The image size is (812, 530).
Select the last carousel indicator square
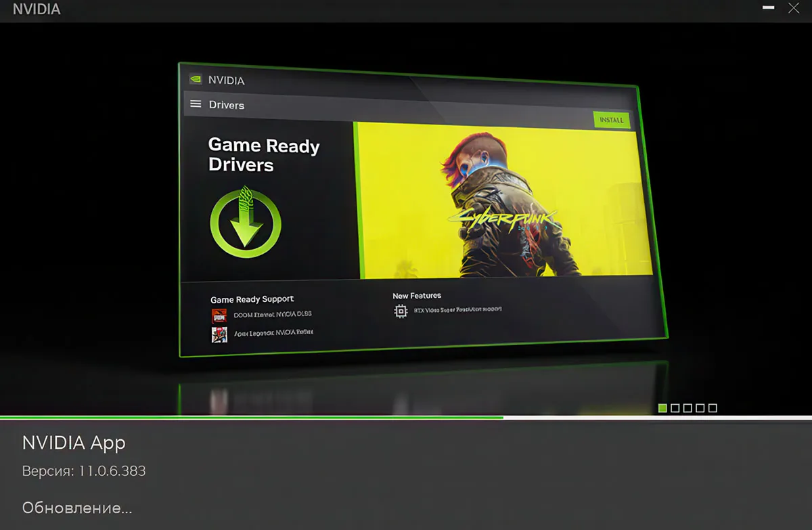pyautogui.click(x=713, y=407)
